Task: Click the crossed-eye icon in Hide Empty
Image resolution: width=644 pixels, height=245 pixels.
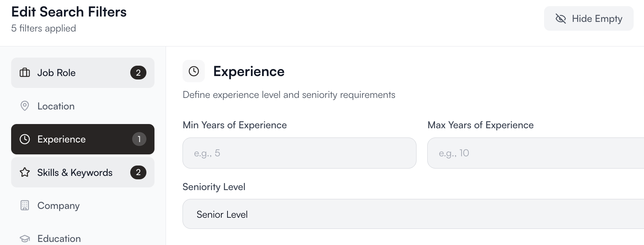Action: pos(561,18)
